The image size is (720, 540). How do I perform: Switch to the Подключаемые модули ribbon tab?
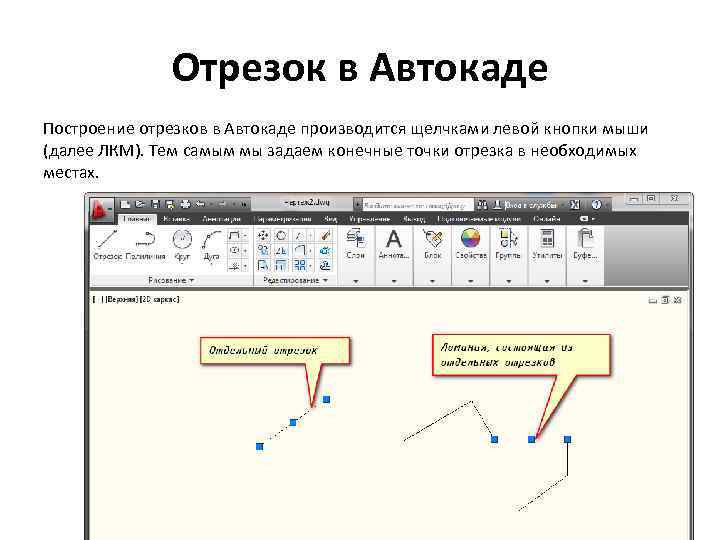coord(479,219)
